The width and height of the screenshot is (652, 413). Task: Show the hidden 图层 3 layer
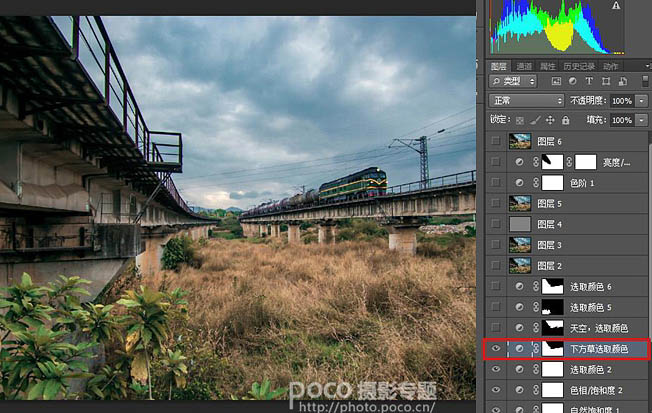point(496,245)
